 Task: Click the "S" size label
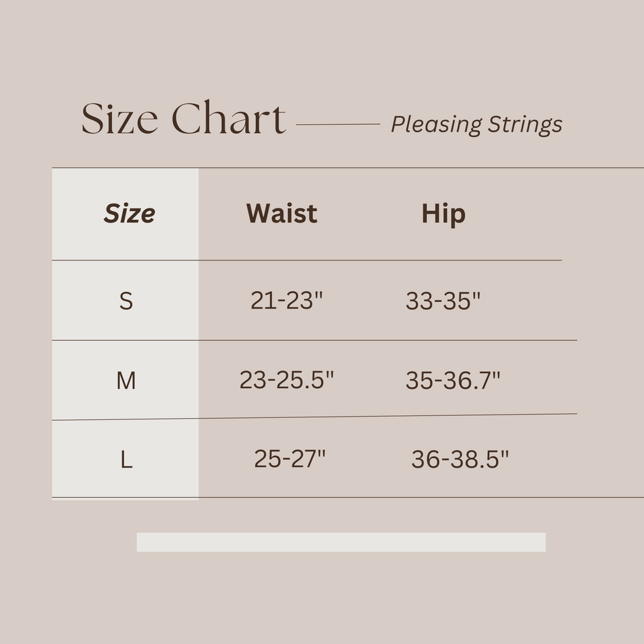coord(126,301)
